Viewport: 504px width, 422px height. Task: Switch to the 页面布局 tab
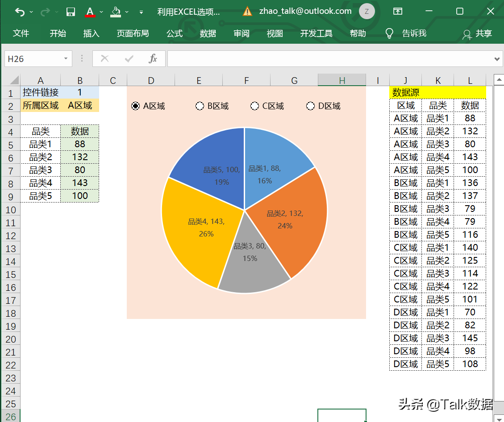point(133,33)
